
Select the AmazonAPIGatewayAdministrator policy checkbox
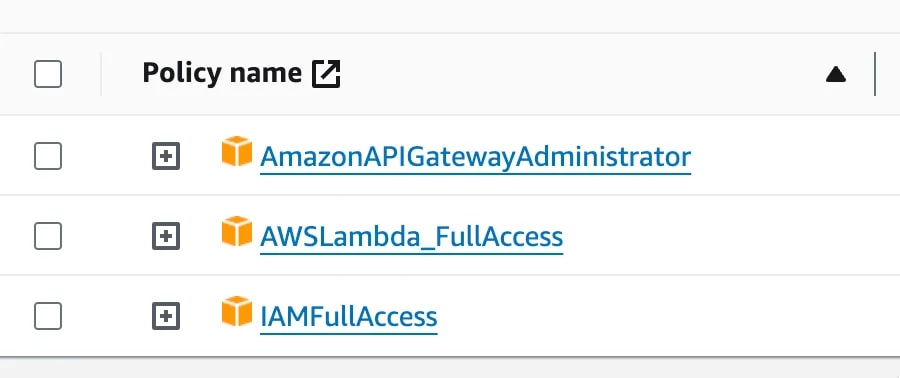coord(48,156)
